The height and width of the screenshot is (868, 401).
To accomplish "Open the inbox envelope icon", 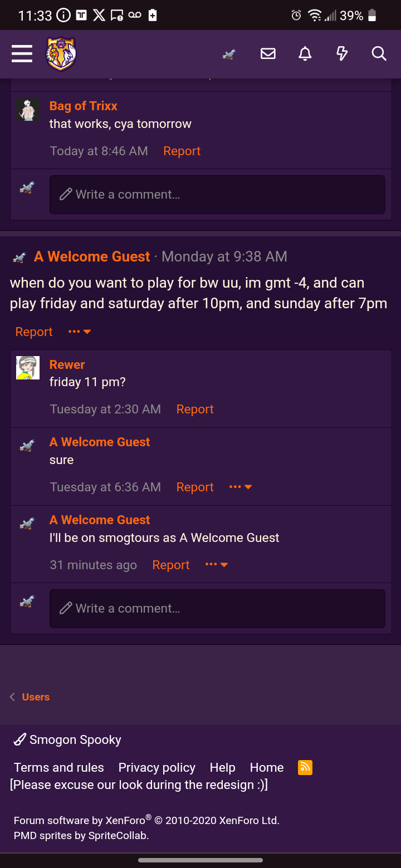I will point(268,54).
